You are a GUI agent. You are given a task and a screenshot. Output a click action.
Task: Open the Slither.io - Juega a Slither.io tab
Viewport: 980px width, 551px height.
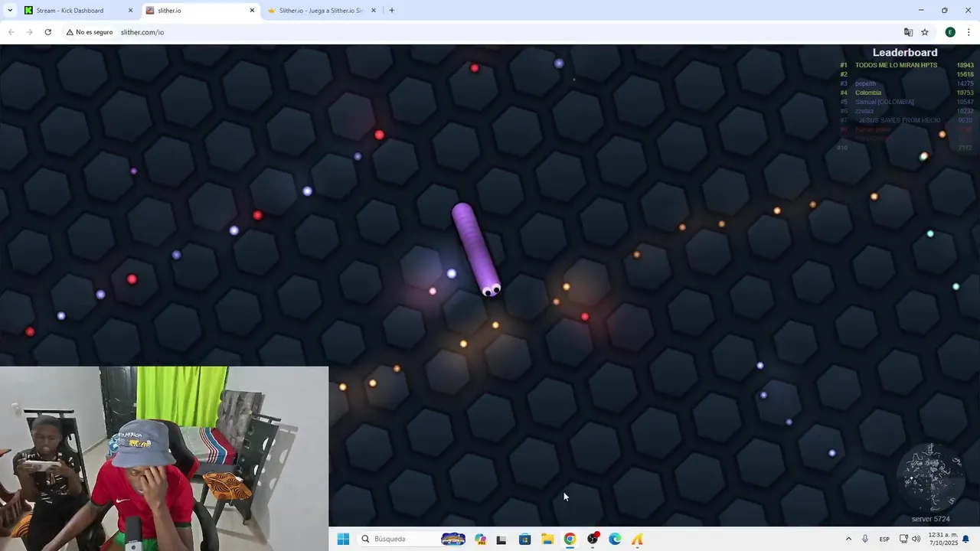tap(322, 11)
